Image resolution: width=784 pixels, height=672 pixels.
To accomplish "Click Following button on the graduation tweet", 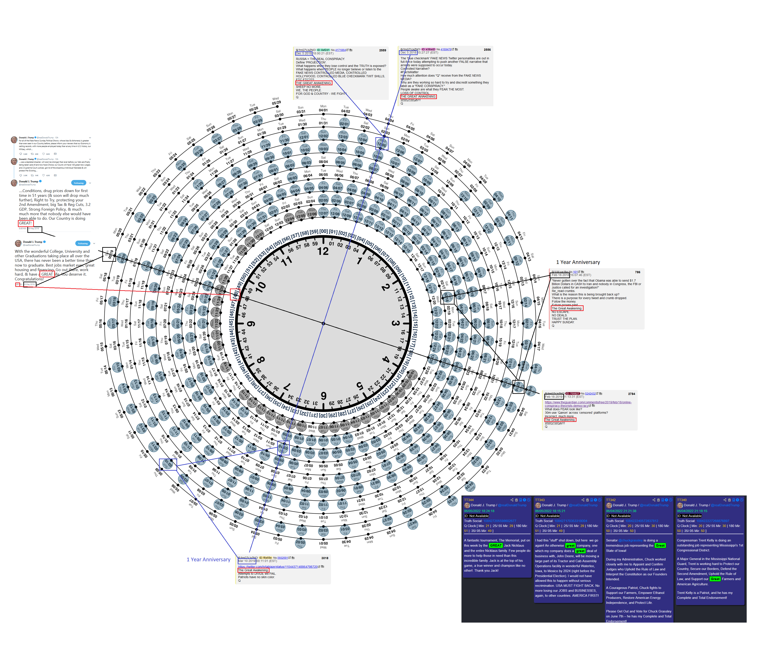I will tap(83, 243).
